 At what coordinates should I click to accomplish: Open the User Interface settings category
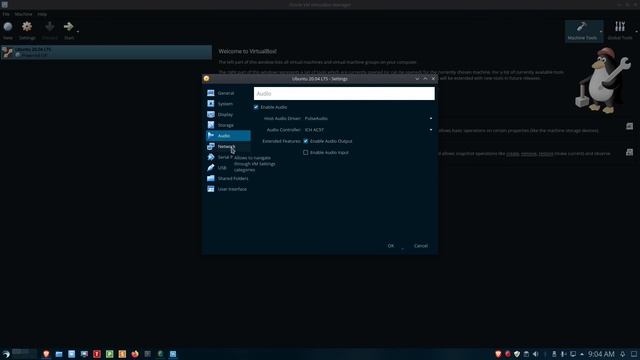click(228, 189)
